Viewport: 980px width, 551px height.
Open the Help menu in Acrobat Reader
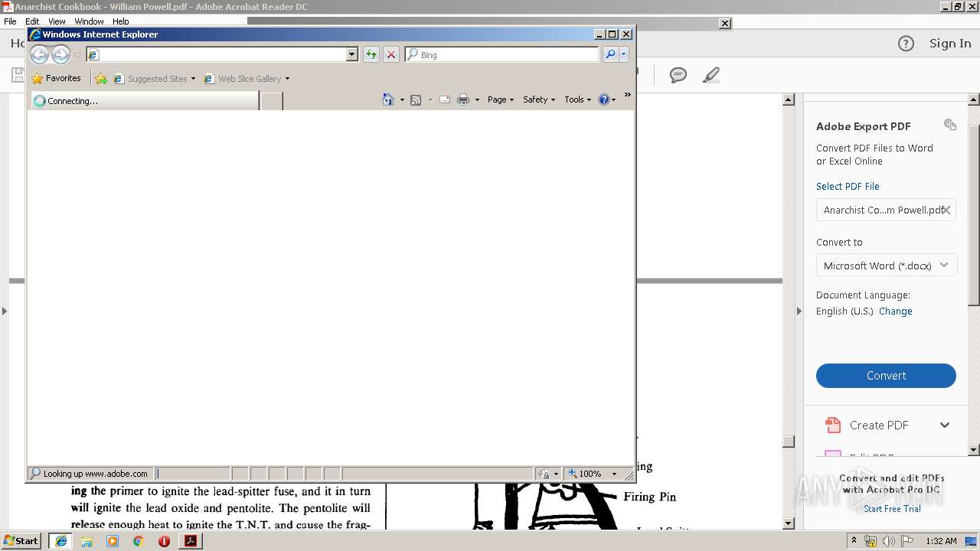[121, 21]
